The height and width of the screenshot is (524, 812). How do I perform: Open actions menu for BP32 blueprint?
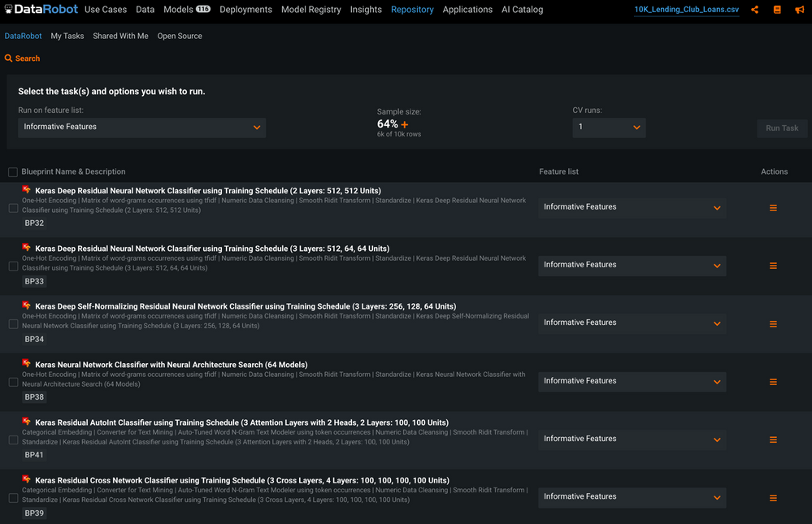pos(773,208)
